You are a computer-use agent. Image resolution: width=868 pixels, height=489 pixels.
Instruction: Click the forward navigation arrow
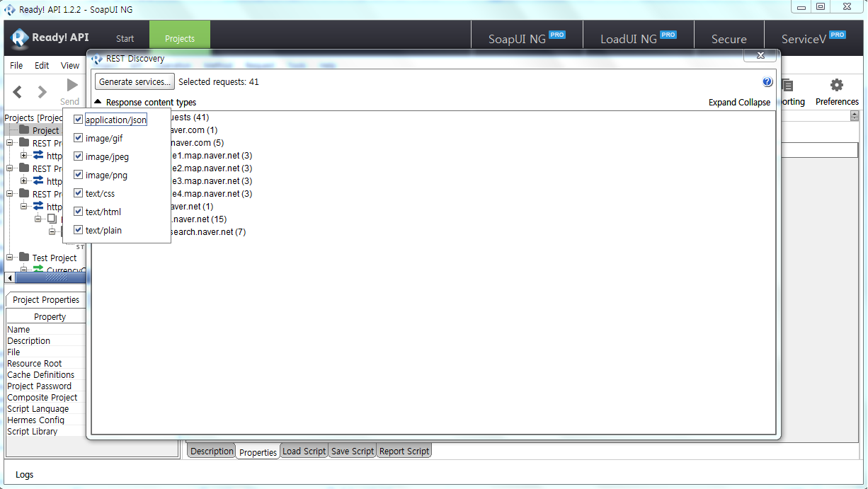[42, 92]
